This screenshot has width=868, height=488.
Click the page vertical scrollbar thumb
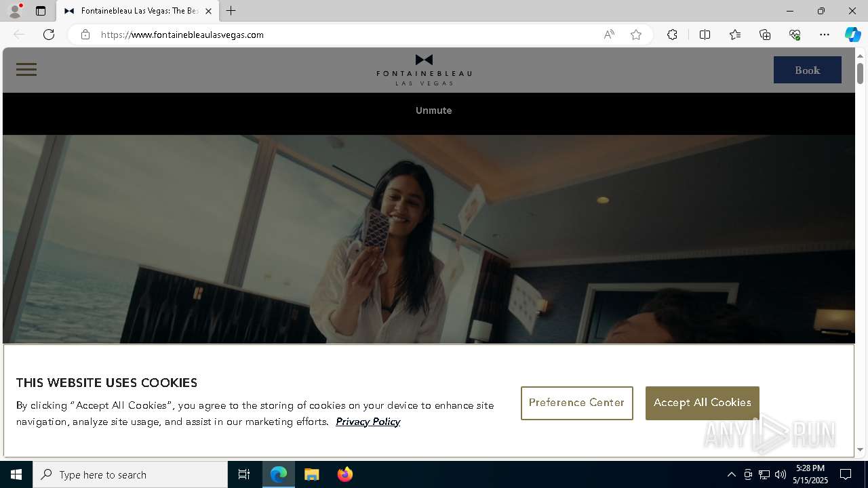coord(860,73)
